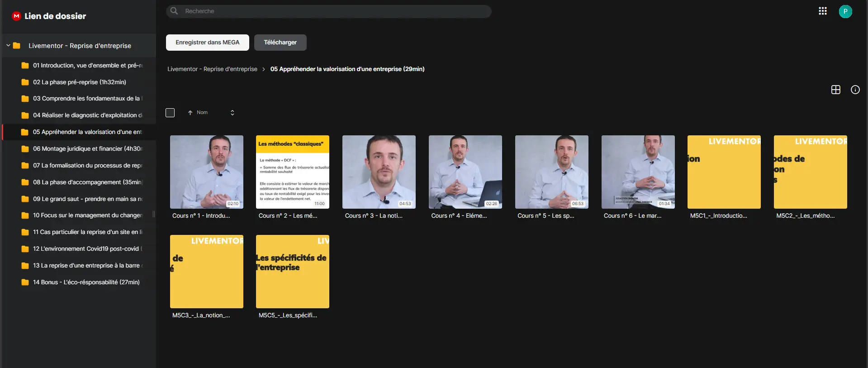Click the sort direction arrow beside Nom
Image resolution: width=868 pixels, height=368 pixels.
(x=190, y=113)
